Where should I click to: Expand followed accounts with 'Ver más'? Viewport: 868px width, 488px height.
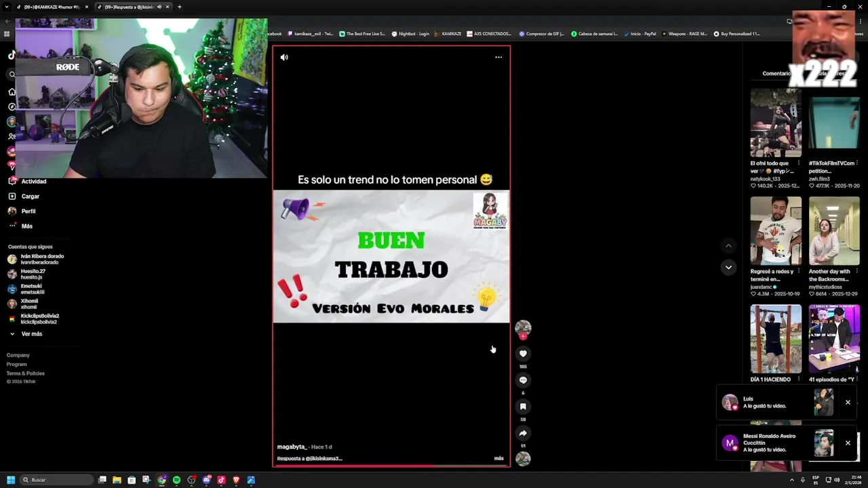[x=26, y=333]
